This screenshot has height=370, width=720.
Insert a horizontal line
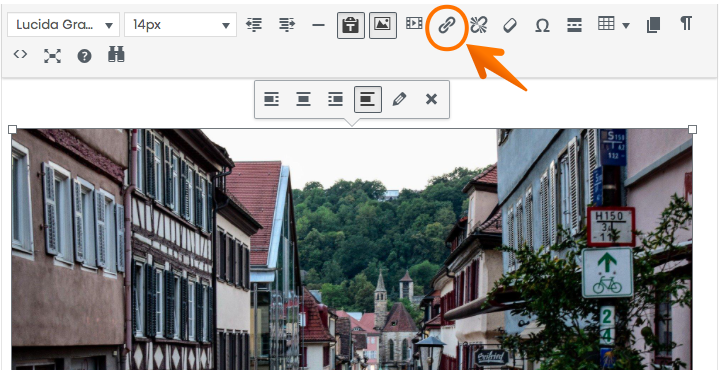pos(318,25)
